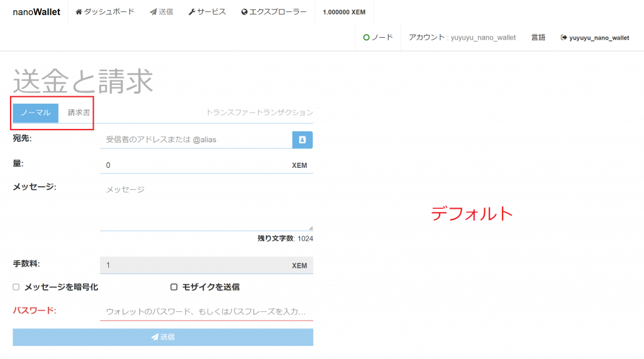
Task: Click the 送信 paper plane icon in navbar
Action: pyautogui.click(x=153, y=12)
